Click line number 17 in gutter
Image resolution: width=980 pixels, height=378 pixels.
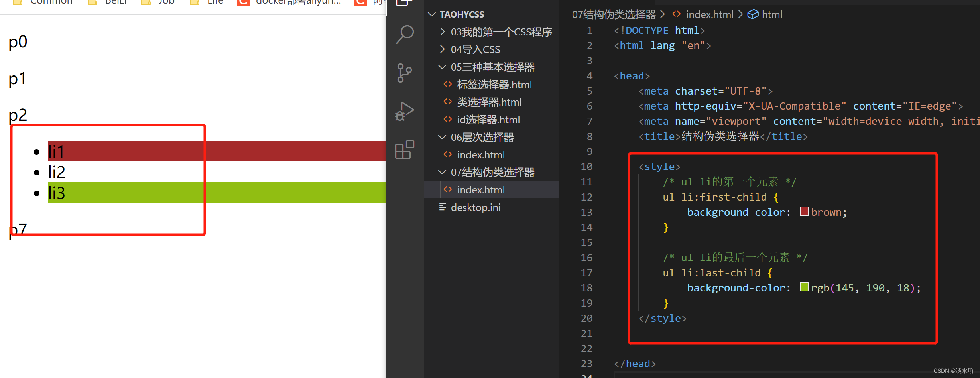586,273
